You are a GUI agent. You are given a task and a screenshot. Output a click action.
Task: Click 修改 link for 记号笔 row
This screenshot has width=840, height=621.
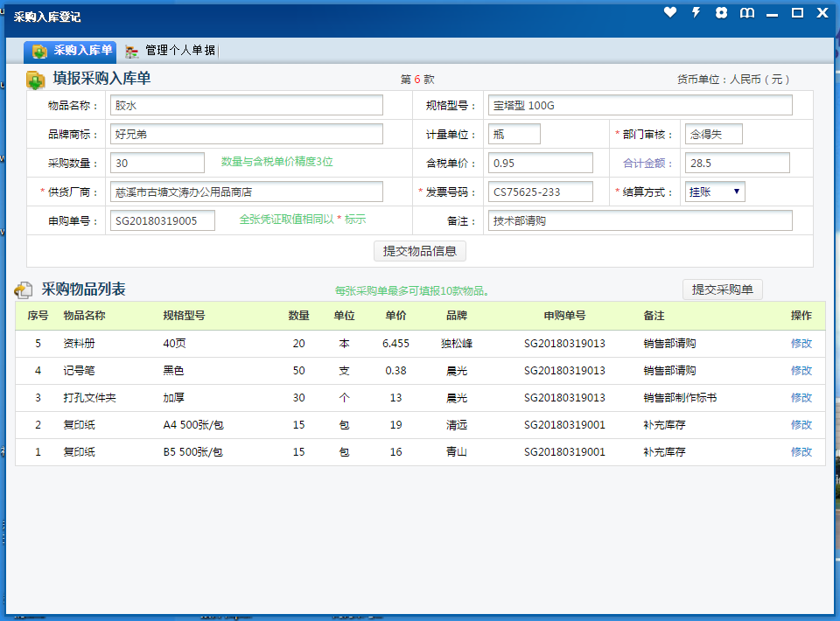[x=801, y=371]
